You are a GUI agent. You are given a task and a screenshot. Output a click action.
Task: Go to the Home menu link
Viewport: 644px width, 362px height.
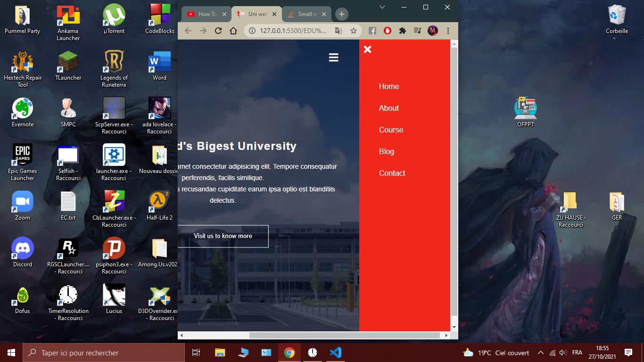(x=389, y=86)
